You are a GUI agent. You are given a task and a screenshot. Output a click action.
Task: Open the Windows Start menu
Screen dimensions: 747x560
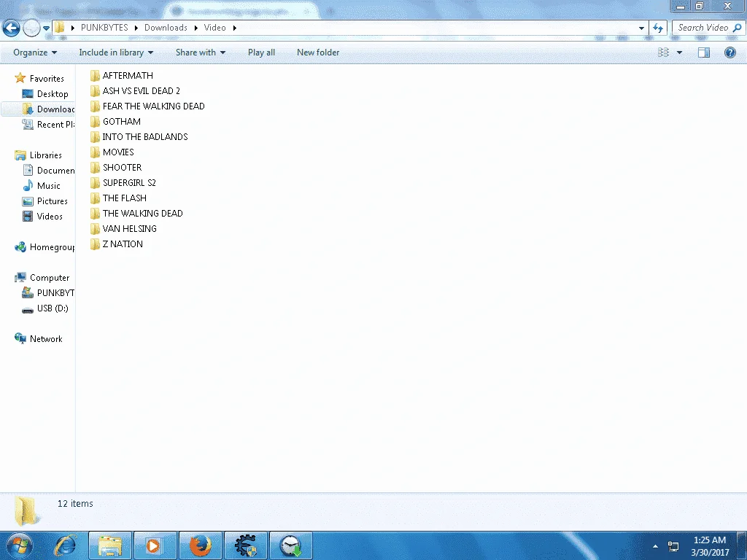19,545
